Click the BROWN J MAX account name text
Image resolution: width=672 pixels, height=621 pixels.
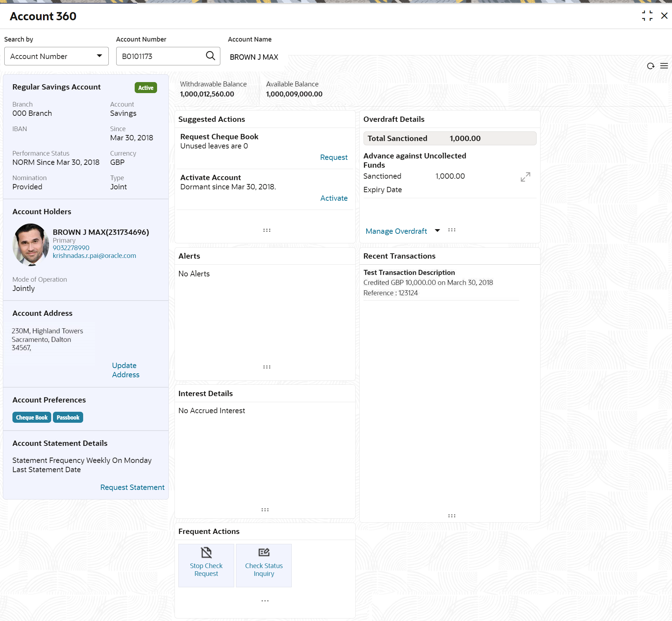[x=254, y=57]
